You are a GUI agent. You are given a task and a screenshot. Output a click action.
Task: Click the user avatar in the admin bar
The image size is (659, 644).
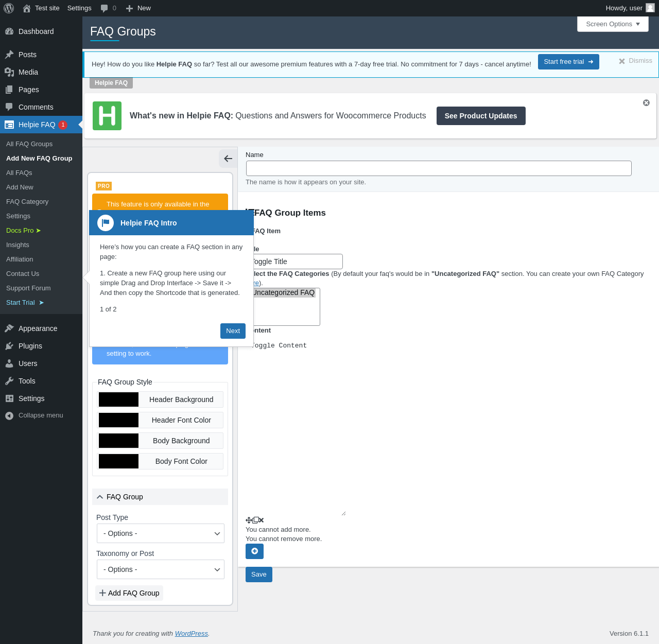(x=650, y=8)
